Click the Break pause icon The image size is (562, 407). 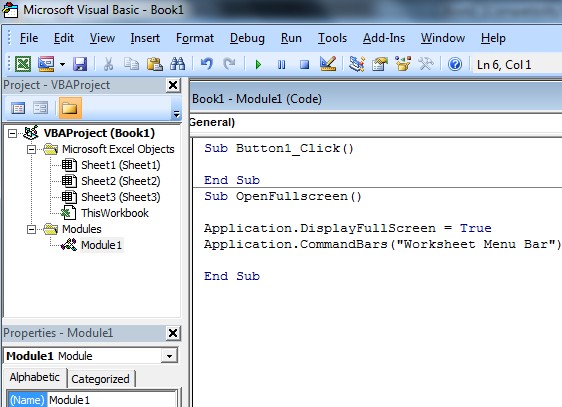pos(281,65)
